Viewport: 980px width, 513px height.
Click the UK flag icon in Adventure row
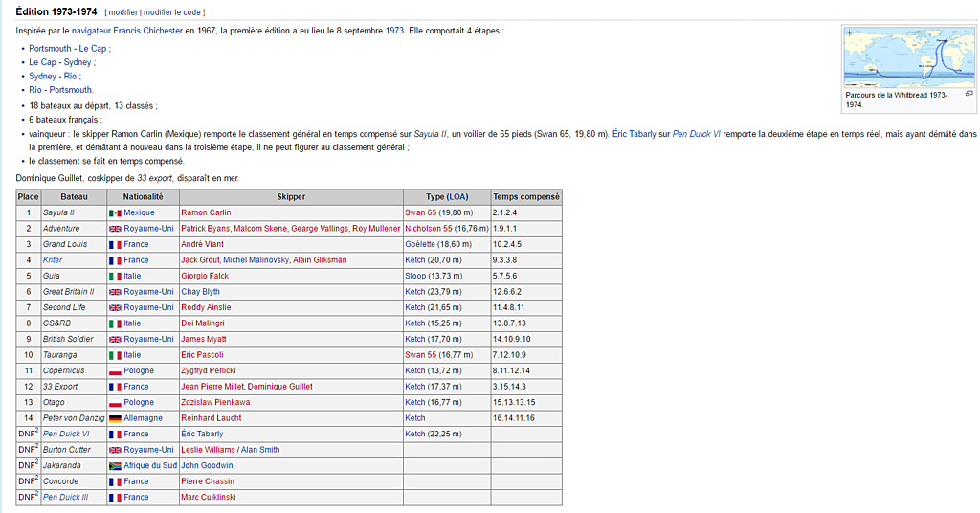point(115,229)
